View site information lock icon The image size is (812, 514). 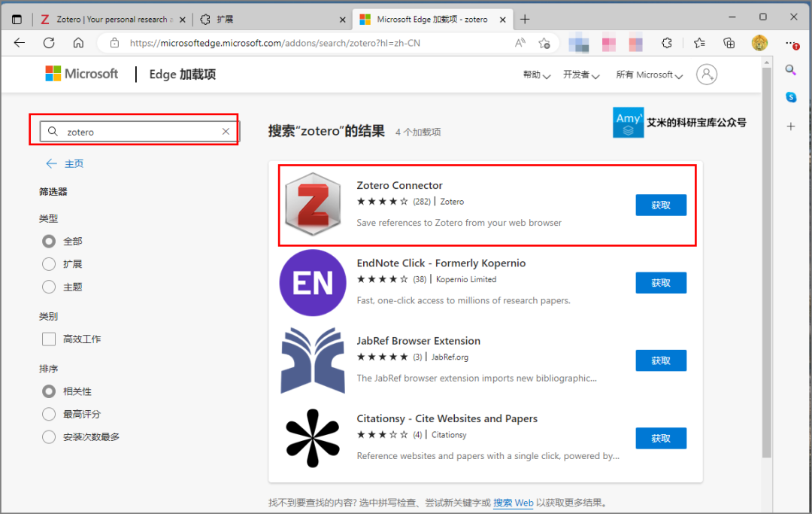pyautogui.click(x=114, y=43)
